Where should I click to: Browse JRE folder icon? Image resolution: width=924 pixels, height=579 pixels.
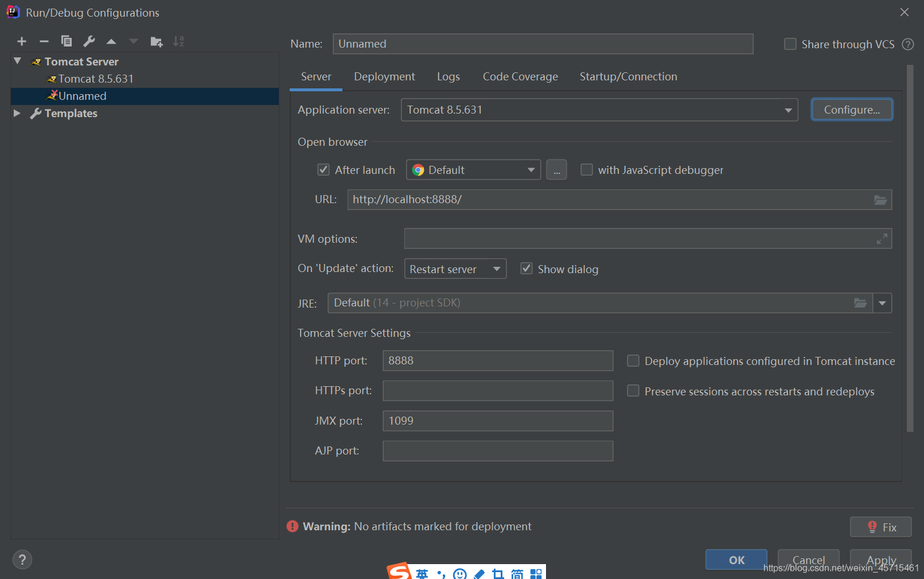tap(860, 303)
